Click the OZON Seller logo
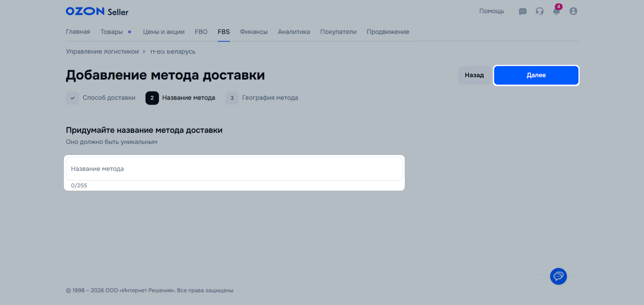 [97, 11]
